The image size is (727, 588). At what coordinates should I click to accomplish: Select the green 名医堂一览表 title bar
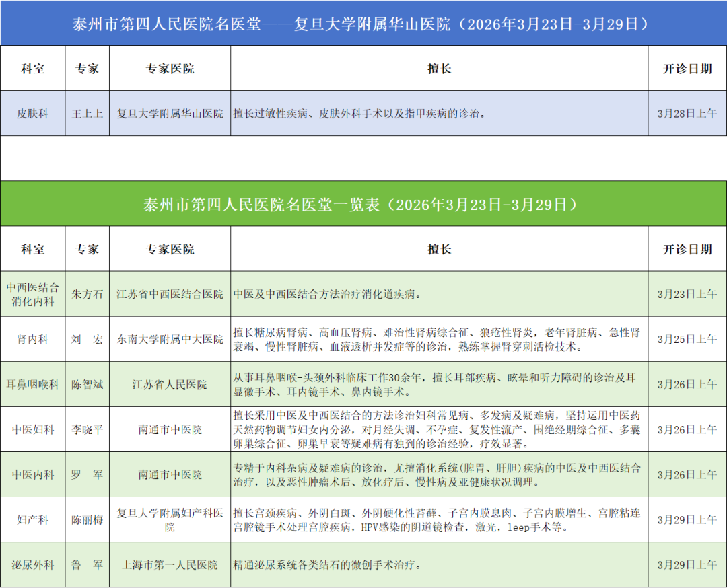[363, 203]
